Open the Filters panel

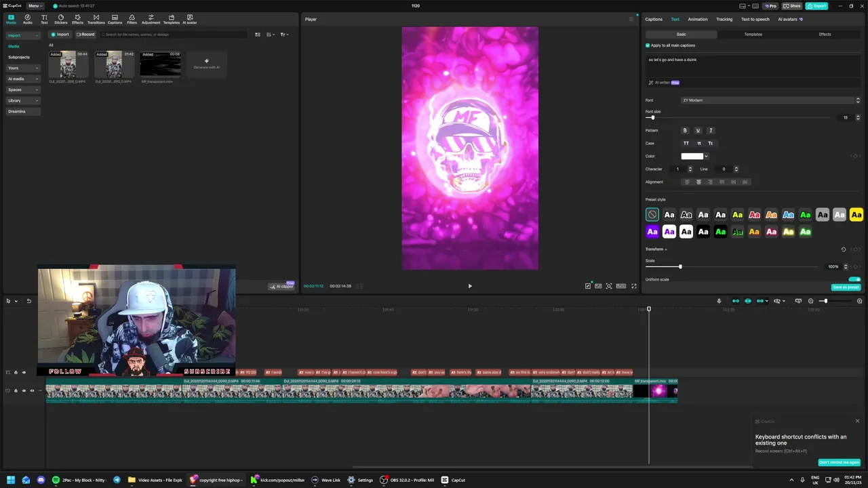point(132,19)
